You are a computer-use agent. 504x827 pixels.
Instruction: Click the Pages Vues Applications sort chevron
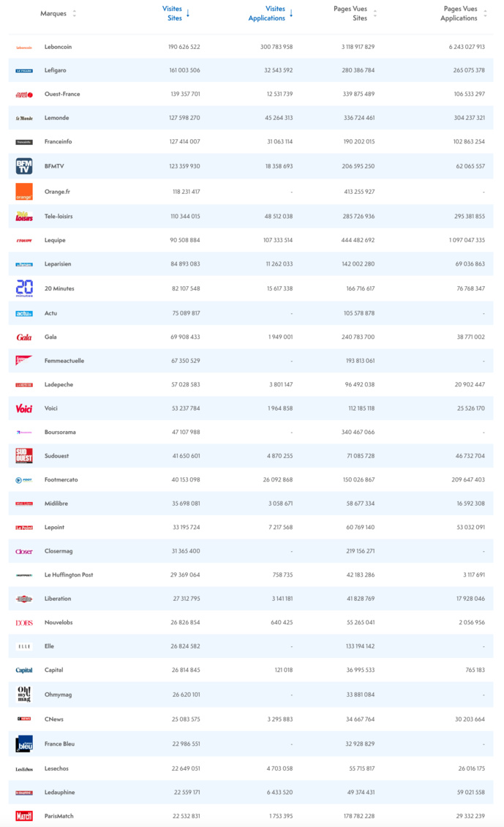[x=484, y=12]
